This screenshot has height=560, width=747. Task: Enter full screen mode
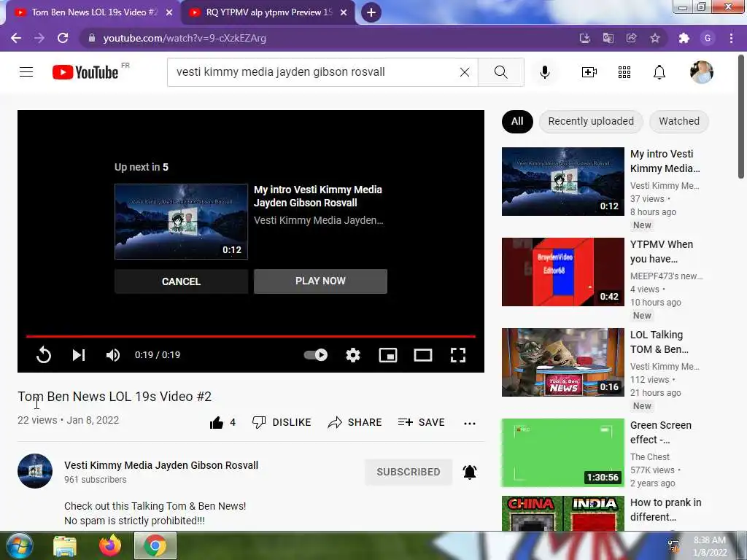[458, 355]
